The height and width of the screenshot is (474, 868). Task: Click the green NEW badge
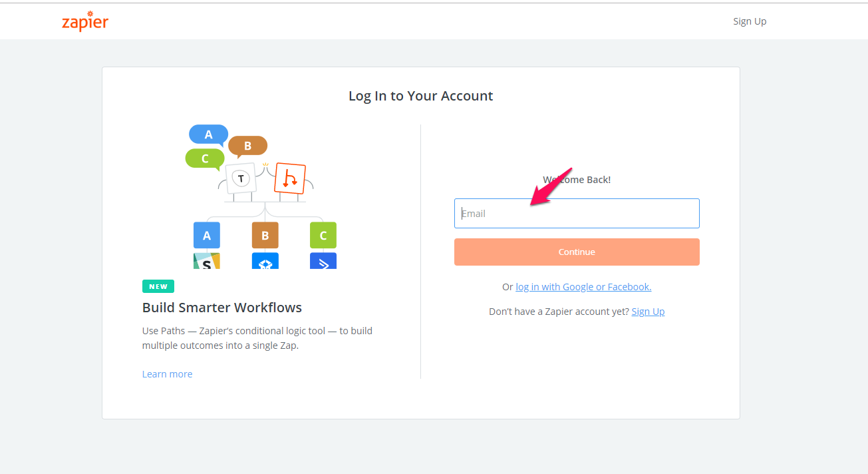click(158, 286)
